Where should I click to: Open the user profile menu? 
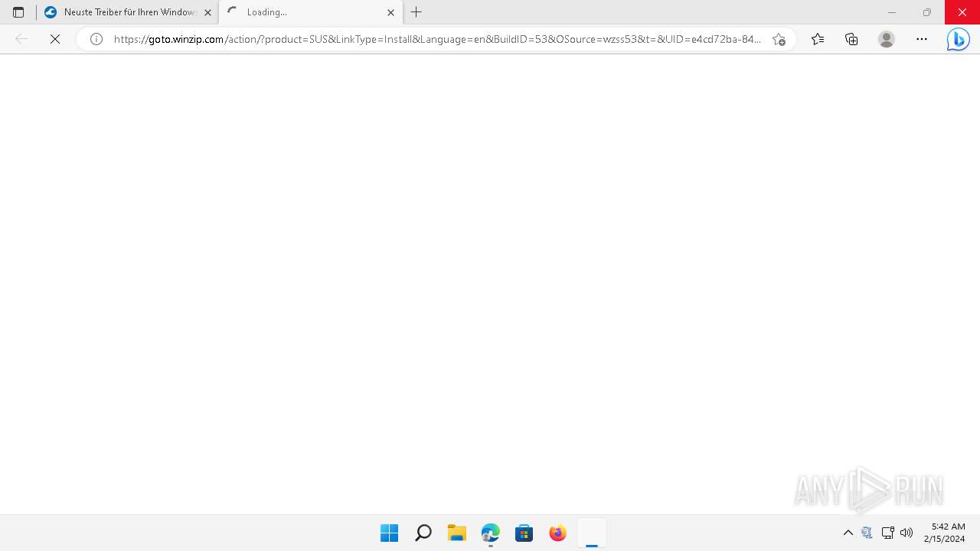887,39
